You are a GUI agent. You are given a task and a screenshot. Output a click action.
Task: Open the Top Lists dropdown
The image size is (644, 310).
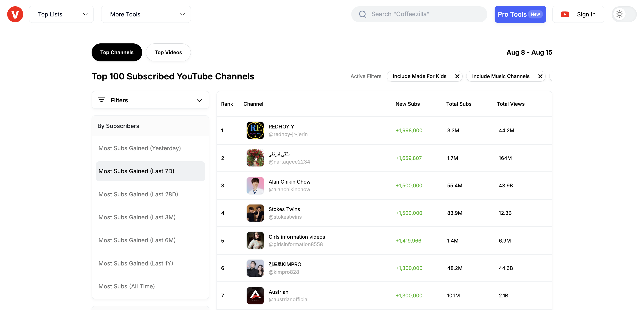click(61, 14)
